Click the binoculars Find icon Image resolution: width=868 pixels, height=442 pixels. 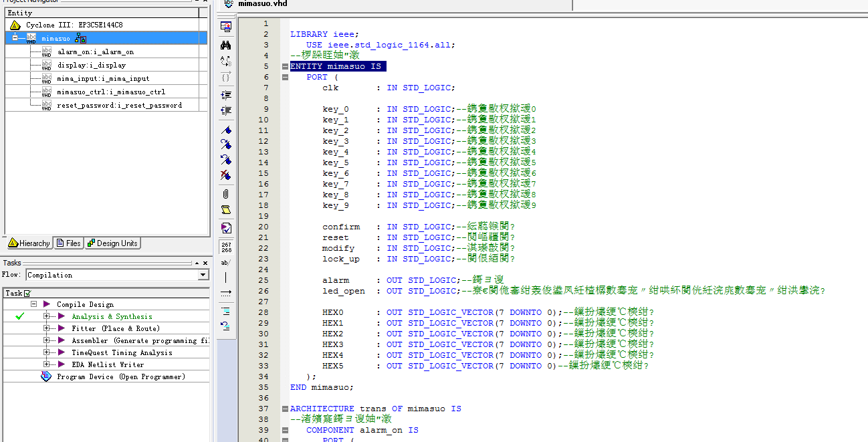click(x=226, y=44)
